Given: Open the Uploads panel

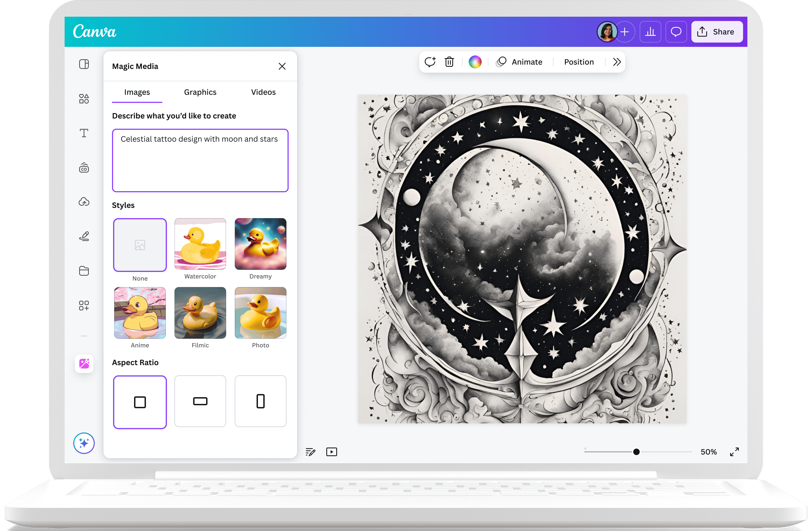Looking at the screenshot, I should (x=83, y=202).
